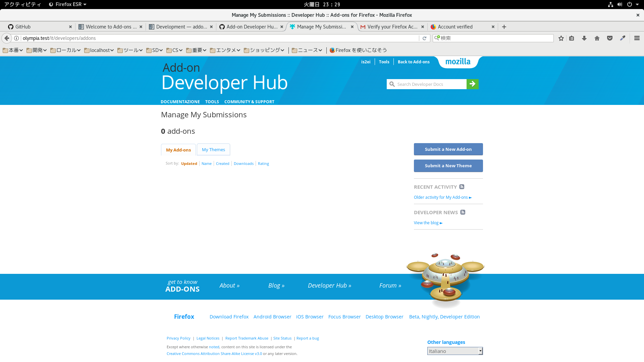Expand the localhost bookmarks folder
The height and width of the screenshot is (362, 644).
99,50
